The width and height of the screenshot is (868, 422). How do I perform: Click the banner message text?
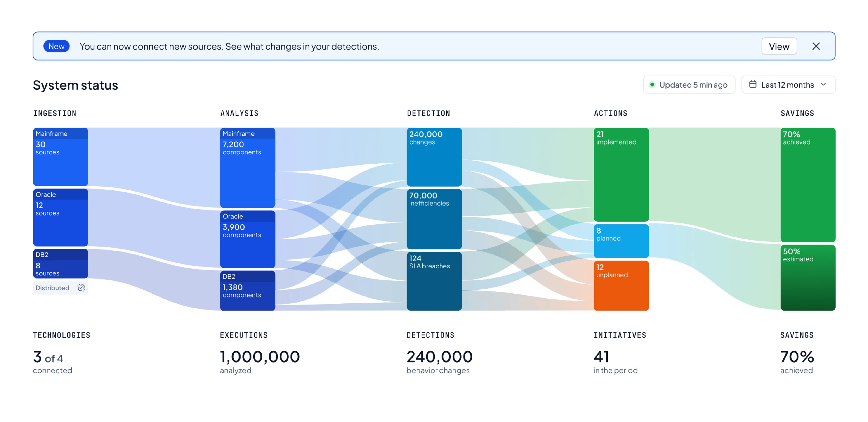click(229, 46)
